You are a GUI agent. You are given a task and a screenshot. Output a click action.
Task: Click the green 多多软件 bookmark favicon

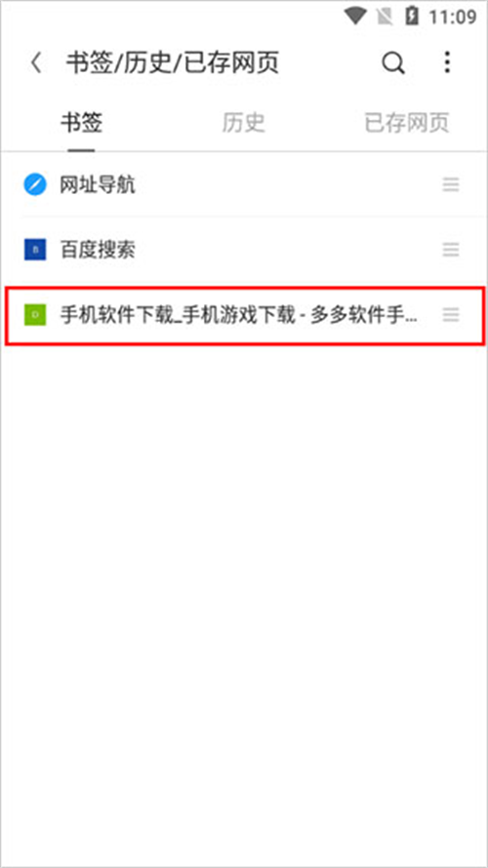coord(35,316)
